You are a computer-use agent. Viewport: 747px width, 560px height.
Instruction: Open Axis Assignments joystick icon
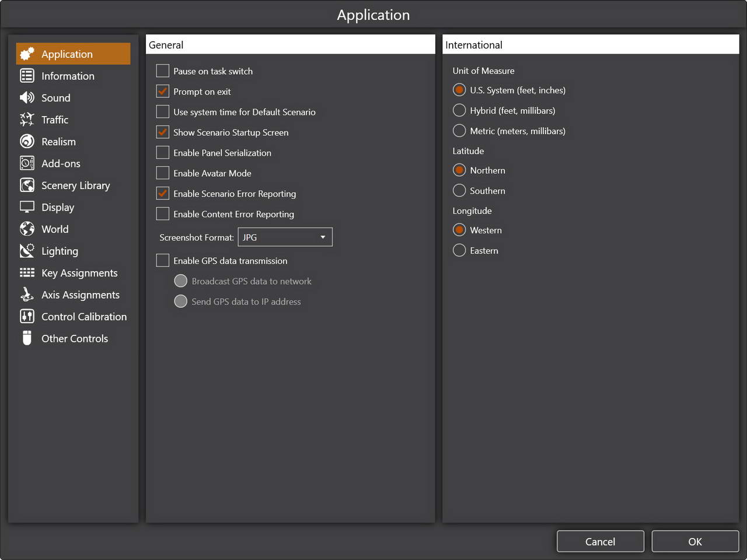pos(27,295)
